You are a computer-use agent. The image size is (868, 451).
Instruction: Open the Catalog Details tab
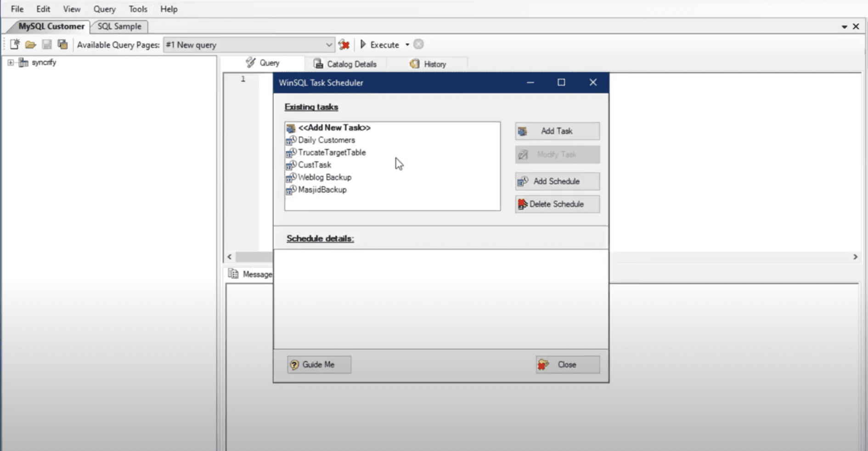[345, 64]
